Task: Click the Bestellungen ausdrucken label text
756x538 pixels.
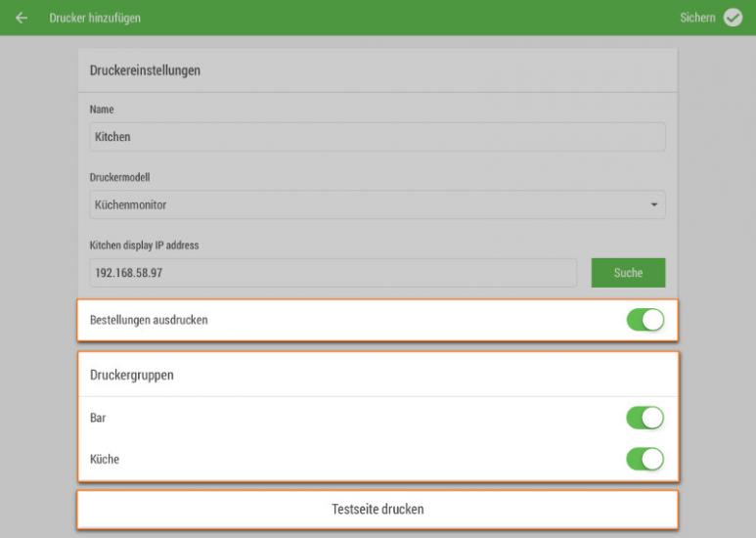Action: pyautogui.click(x=149, y=320)
